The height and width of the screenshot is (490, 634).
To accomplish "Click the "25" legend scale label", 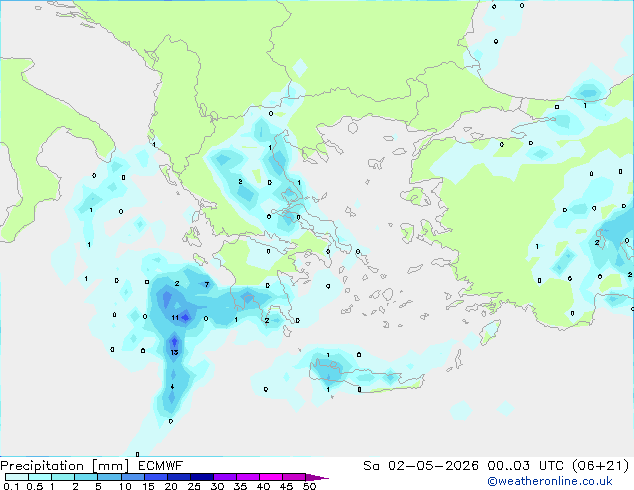I will pos(194,486).
